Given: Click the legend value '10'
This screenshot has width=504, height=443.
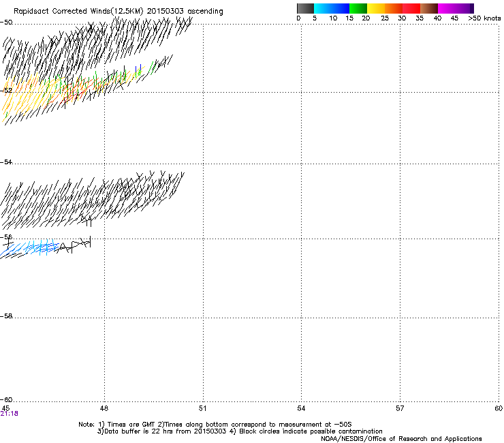Looking at the screenshot, I should (333, 18).
